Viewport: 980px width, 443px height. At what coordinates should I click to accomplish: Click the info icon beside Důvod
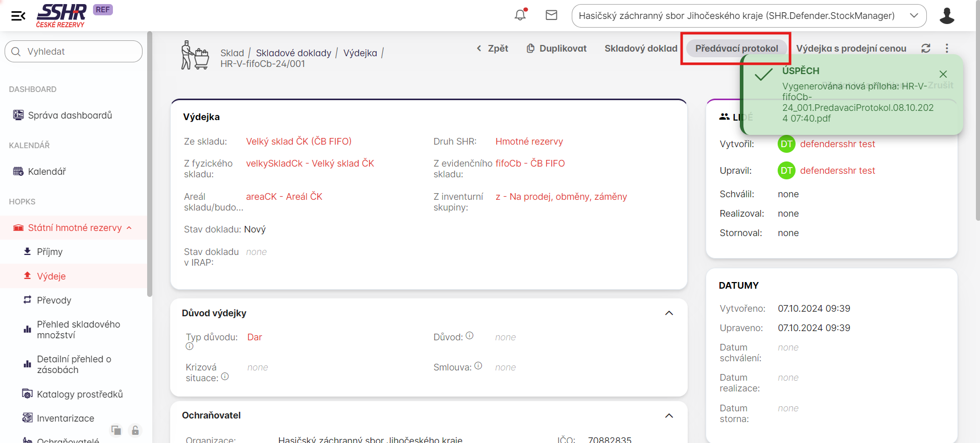pyautogui.click(x=470, y=336)
